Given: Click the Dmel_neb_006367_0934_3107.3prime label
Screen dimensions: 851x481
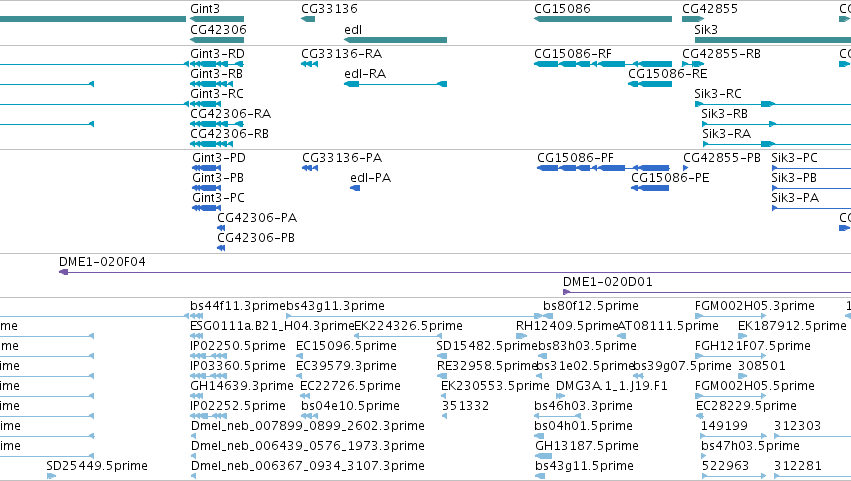Looking at the screenshot, I should [x=308, y=466].
